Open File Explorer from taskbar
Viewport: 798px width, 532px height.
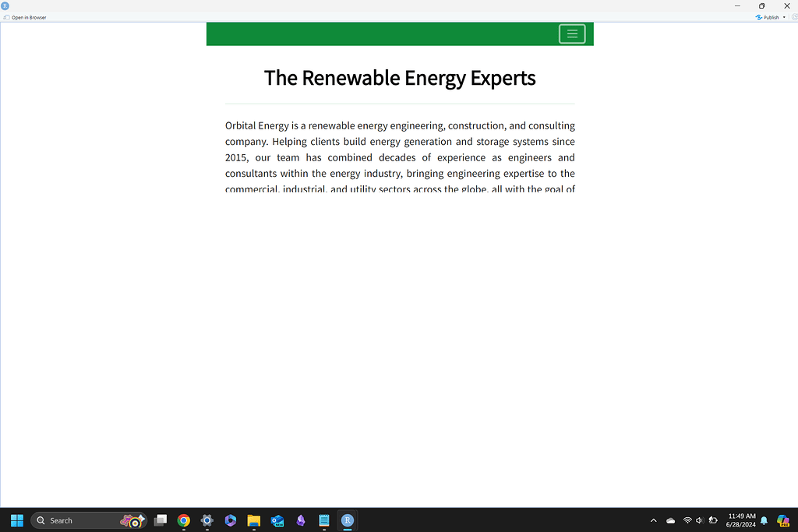[253, 520]
